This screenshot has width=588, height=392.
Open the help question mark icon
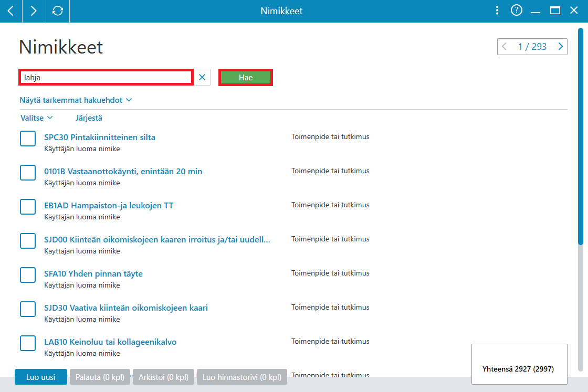tap(517, 10)
